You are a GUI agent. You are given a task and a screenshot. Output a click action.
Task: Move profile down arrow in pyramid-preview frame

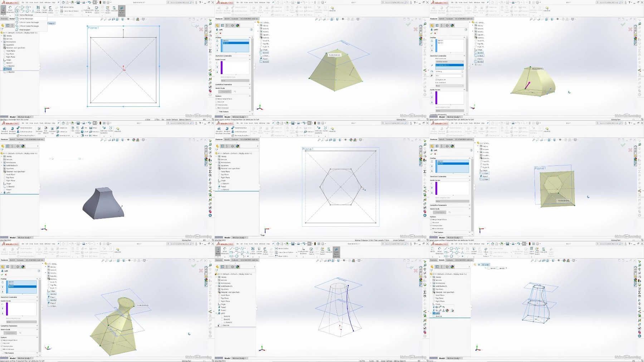point(217,50)
